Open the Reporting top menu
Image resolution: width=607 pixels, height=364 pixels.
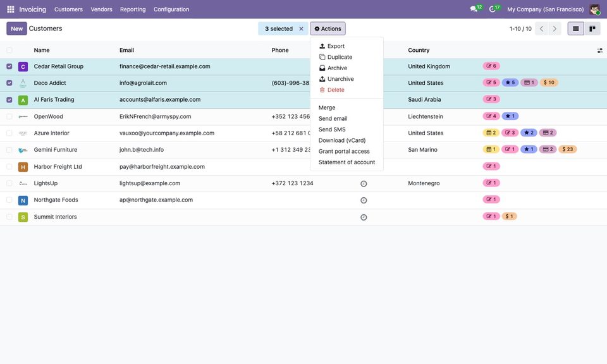point(133,9)
